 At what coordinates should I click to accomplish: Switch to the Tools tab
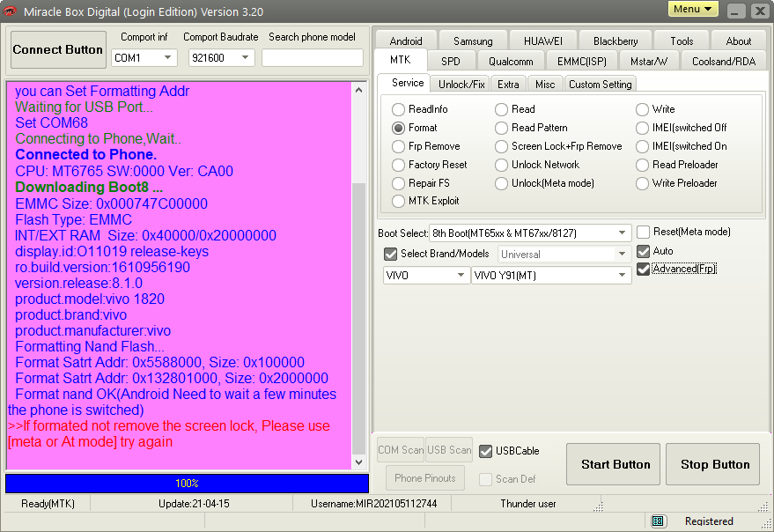point(682,41)
